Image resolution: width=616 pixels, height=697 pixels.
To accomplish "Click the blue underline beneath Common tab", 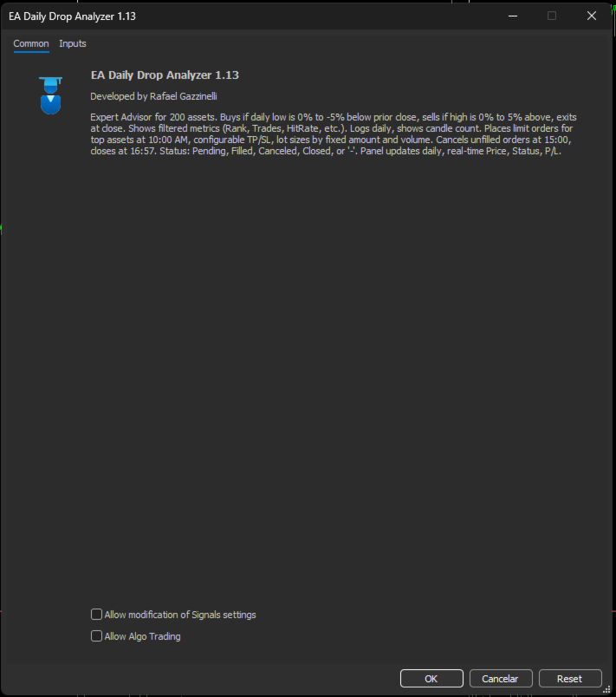I will click(31, 52).
